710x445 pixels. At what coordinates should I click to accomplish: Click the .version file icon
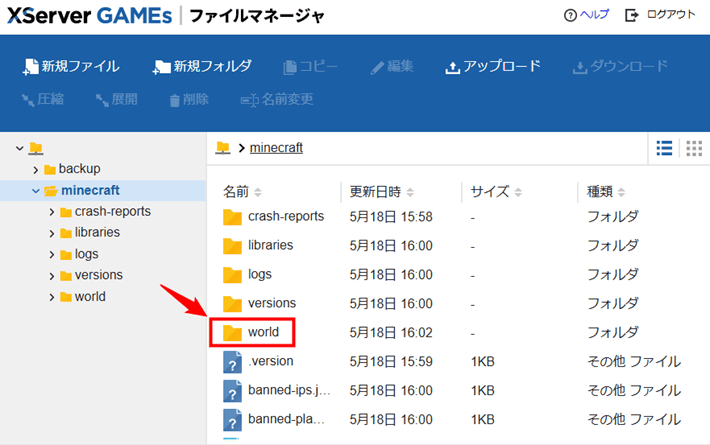coord(232,362)
